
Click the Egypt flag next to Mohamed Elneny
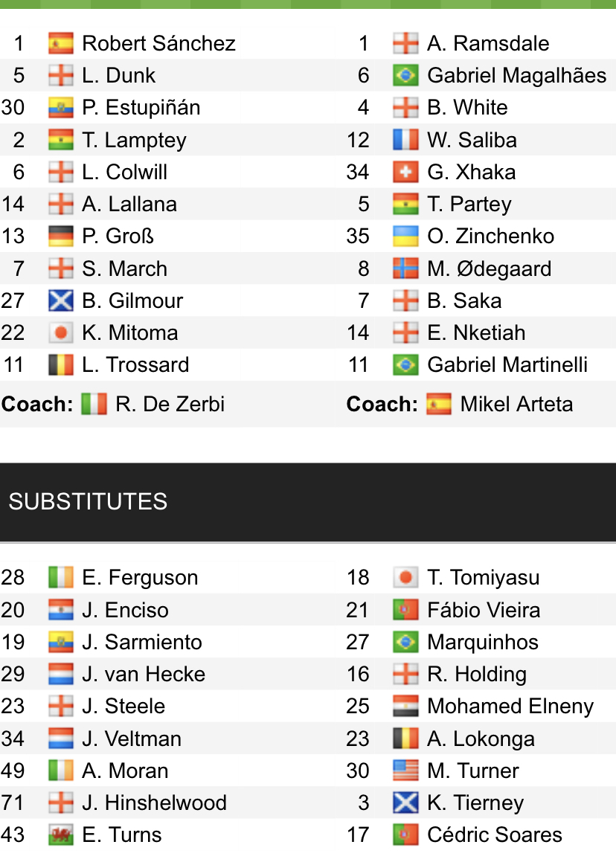405,707
